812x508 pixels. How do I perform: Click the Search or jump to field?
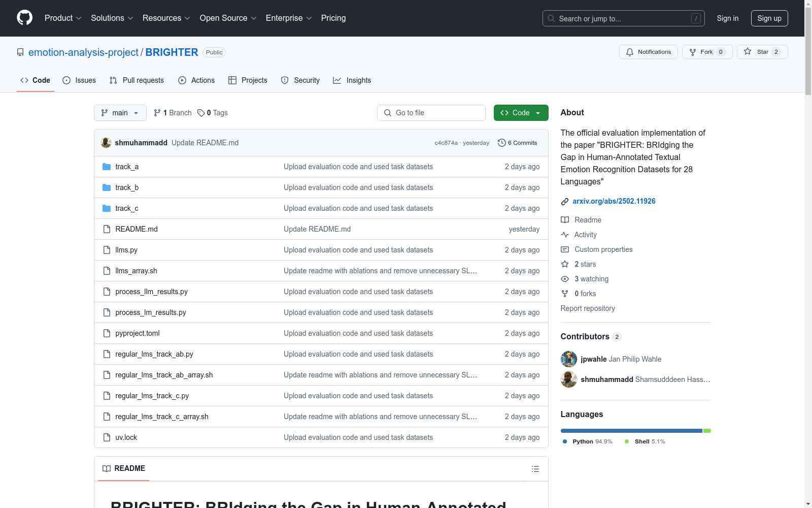[x=624, y=18]
